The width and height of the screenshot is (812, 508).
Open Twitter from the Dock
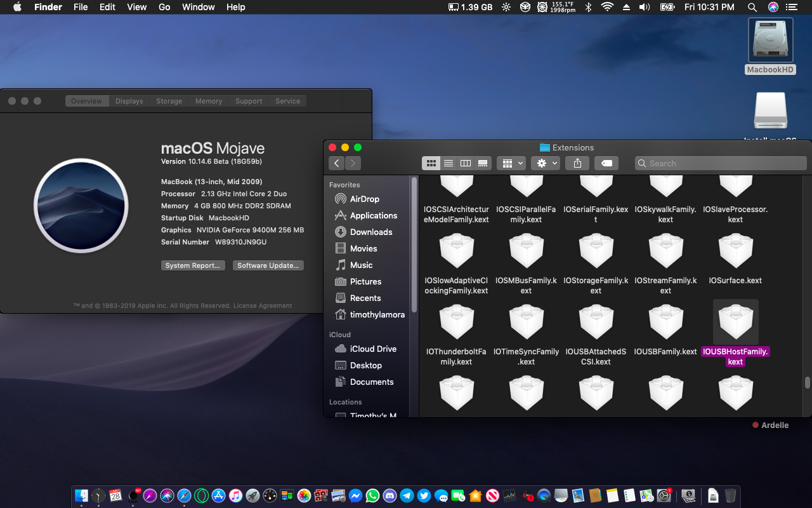click(424, 495)
